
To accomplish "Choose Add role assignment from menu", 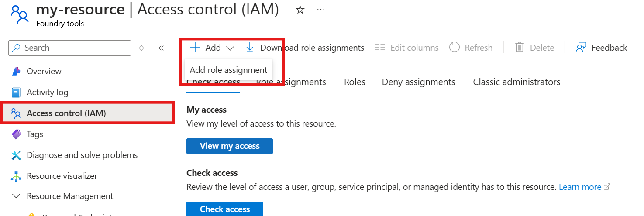I will (228, 70).
